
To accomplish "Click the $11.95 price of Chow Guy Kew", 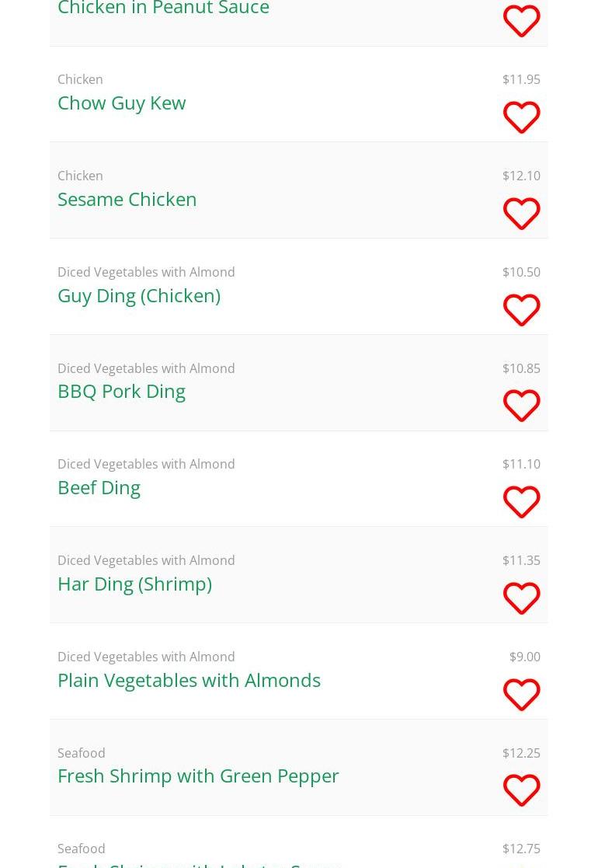I will 521,79.
